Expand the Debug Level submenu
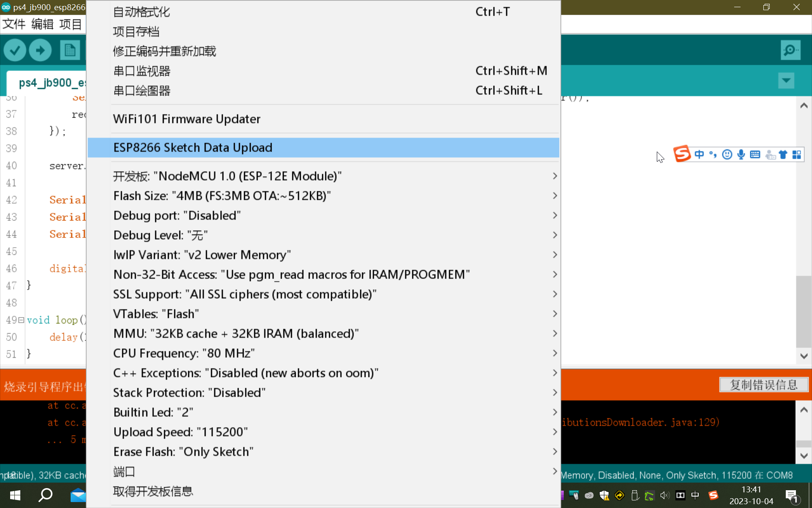The image size is (812, 508). click(323, 235)
